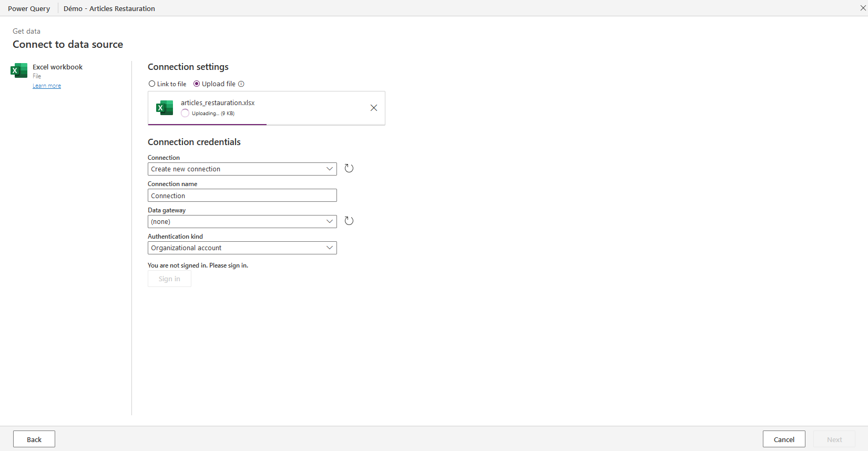This screenshot has height=451, width=868.
Task: Click the Excel workbook icon in sidebar
Action: coord(19,70)
